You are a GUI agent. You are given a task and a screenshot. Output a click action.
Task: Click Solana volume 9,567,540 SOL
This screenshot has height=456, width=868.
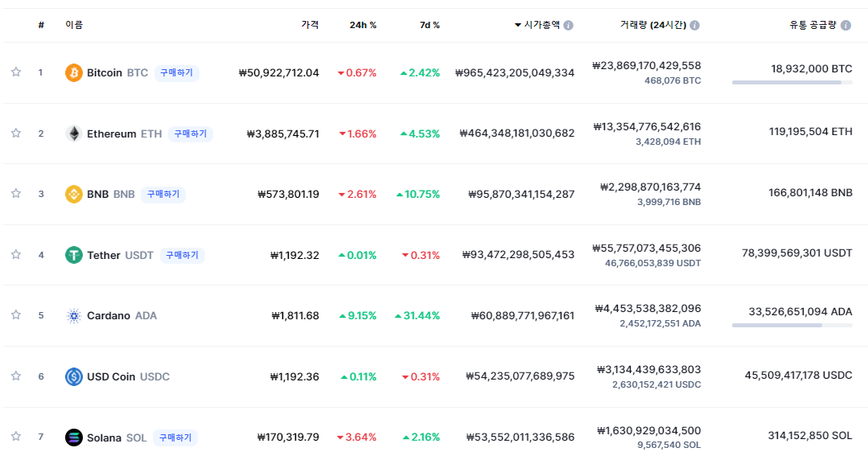pos(668,445)
